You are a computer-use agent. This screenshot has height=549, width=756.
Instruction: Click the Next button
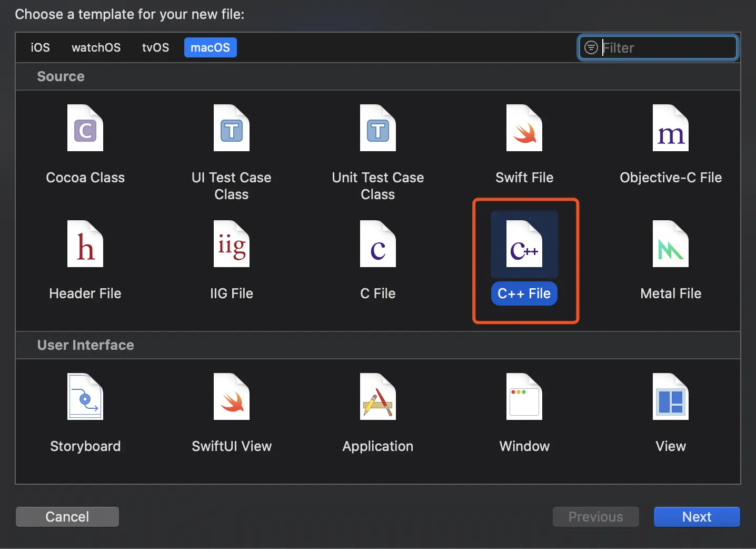point(697,517)
